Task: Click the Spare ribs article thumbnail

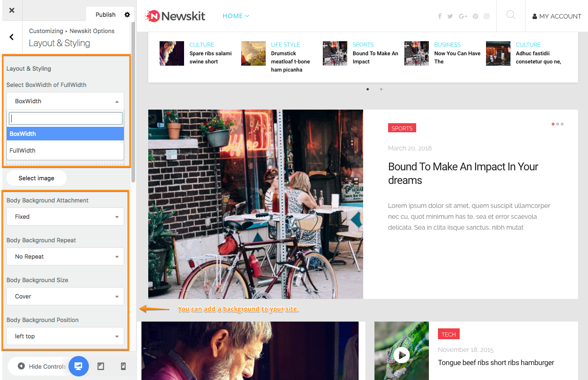Action: 172,53
